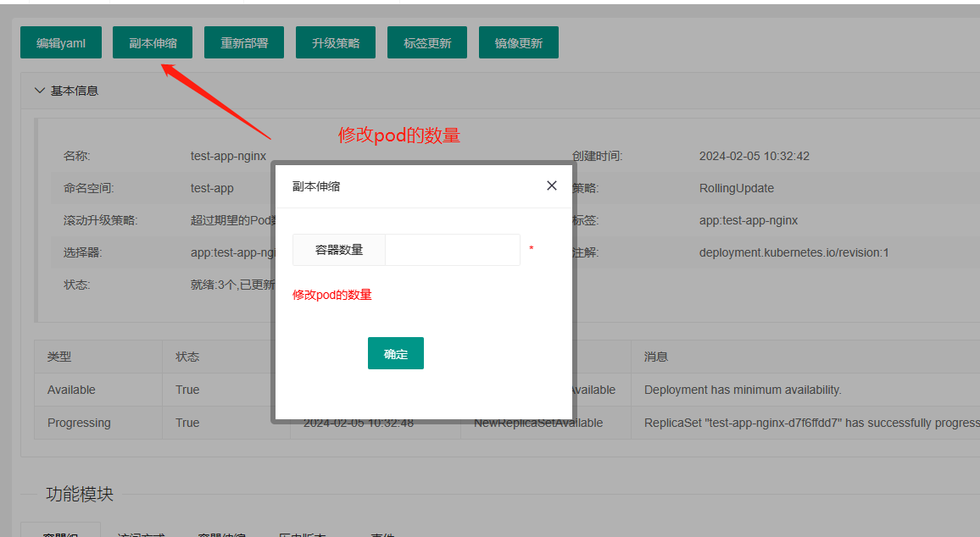This screenshot has width=980, height=537.
Task: Click True in the Progressing row
Action: 187,423
